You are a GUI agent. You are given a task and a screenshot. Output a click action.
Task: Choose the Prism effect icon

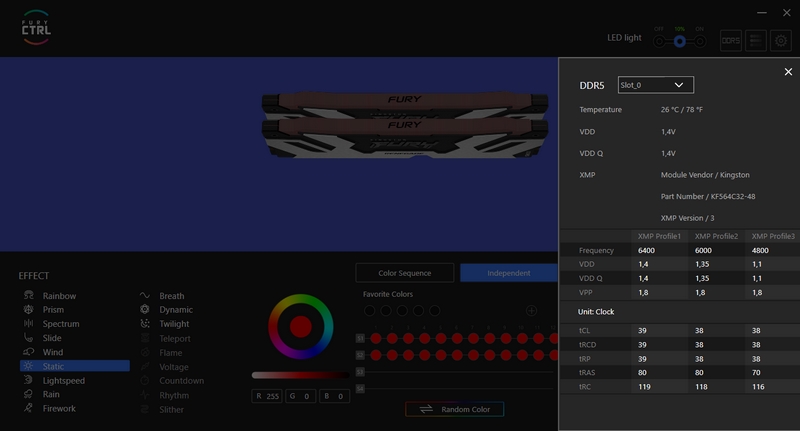click(x=29, y=310)
